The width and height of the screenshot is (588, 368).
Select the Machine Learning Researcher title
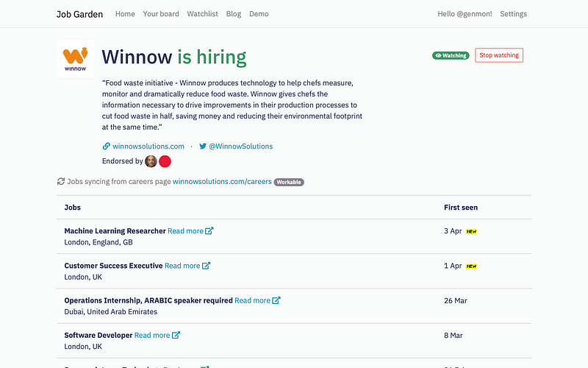[115, 231]
